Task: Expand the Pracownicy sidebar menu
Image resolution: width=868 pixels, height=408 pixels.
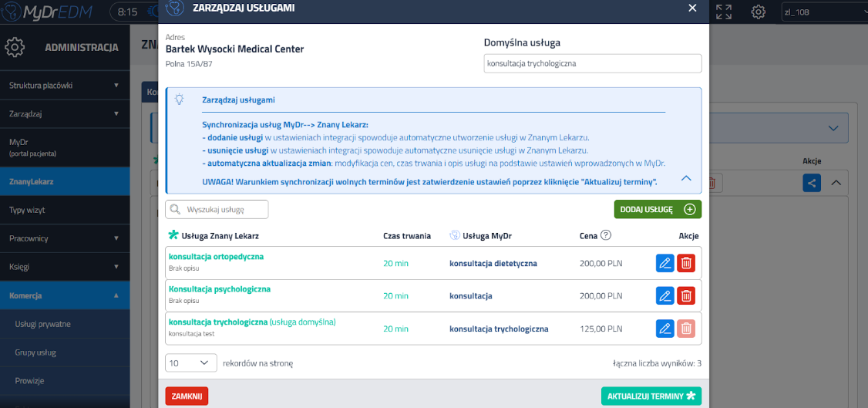Action: pos(65,238)
